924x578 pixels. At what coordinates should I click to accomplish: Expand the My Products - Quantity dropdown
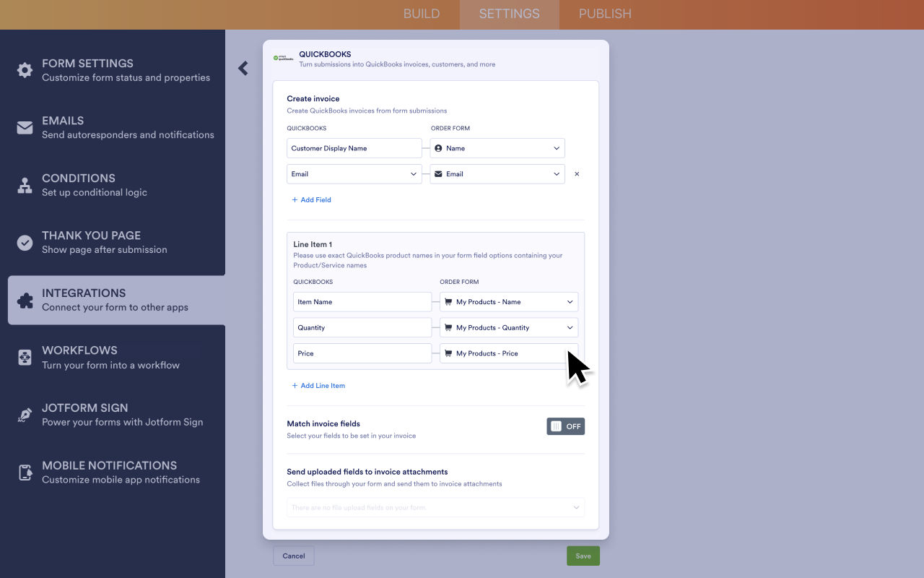tap(509, 327)
